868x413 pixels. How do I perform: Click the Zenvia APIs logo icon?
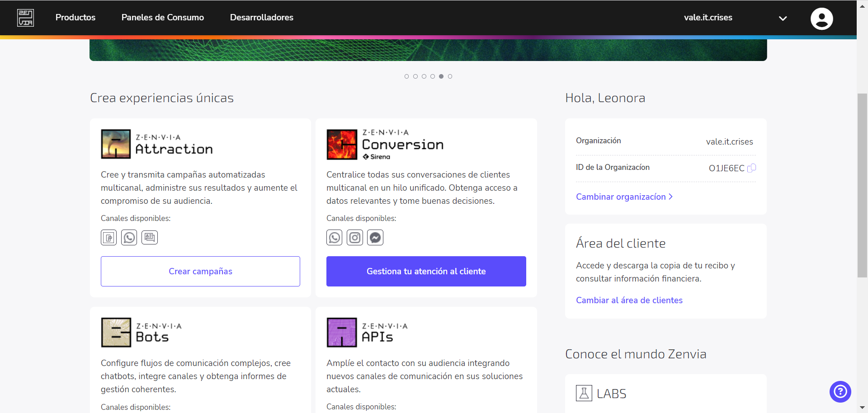(342, 333)
